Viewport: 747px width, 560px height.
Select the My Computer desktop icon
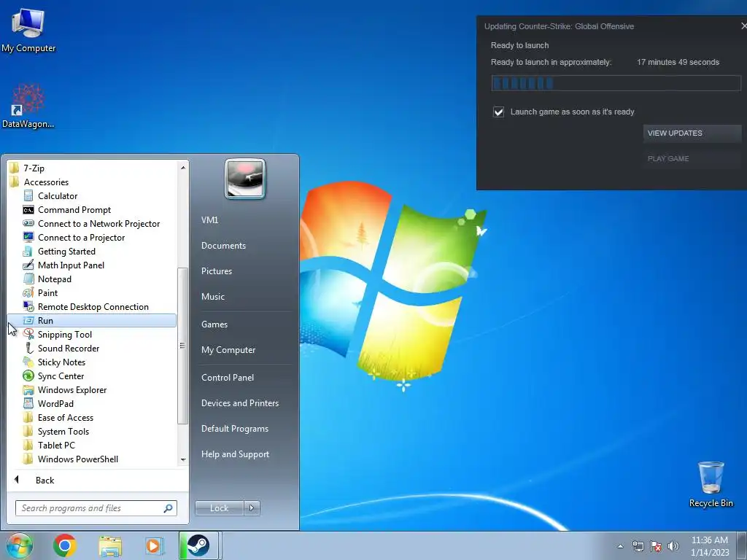[x=28, y=31]
